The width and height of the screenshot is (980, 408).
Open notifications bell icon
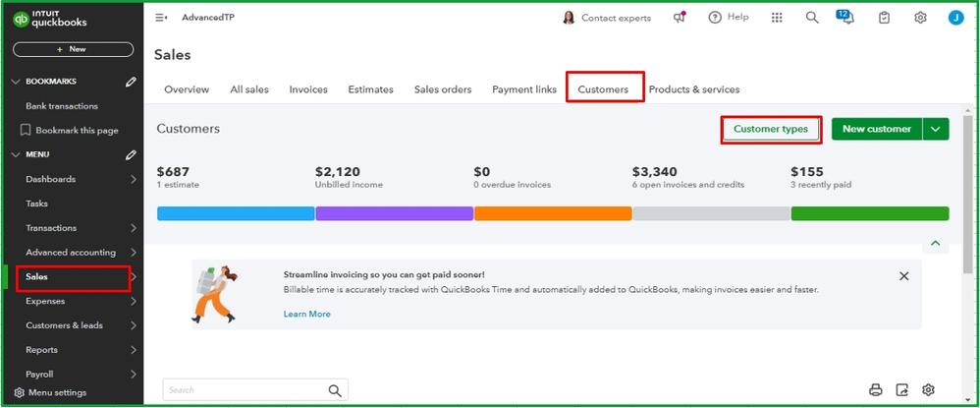(x=845, y=18)
